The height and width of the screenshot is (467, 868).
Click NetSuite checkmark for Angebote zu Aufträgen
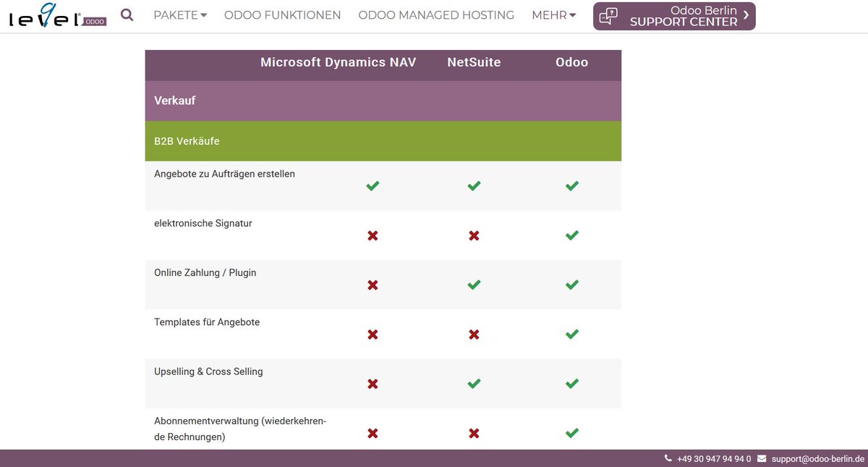point(474,186)
